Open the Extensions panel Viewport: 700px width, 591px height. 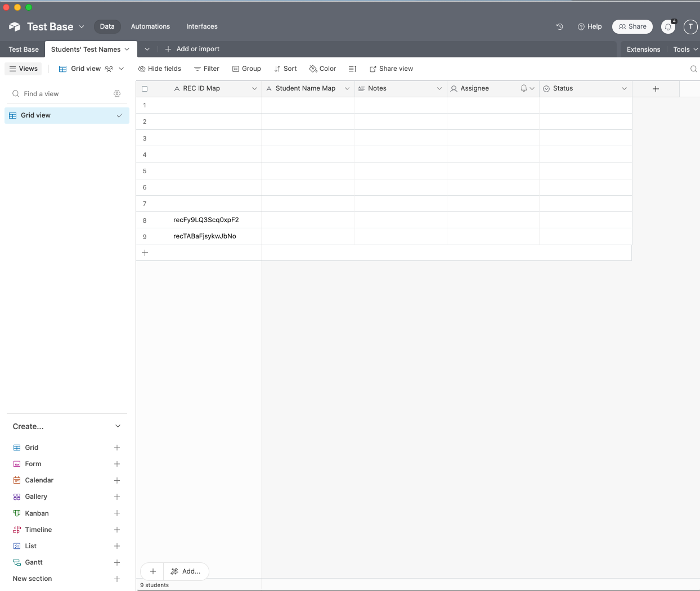(x=643, y=49)
